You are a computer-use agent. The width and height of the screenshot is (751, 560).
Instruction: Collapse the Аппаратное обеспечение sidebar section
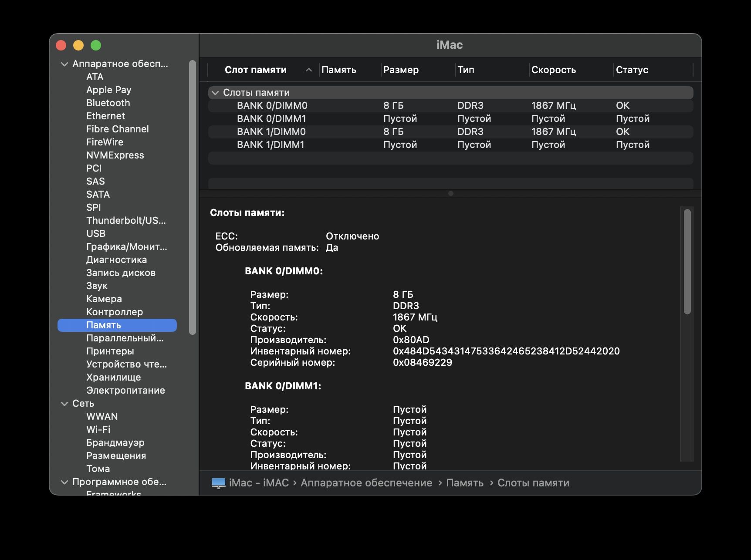64,64
